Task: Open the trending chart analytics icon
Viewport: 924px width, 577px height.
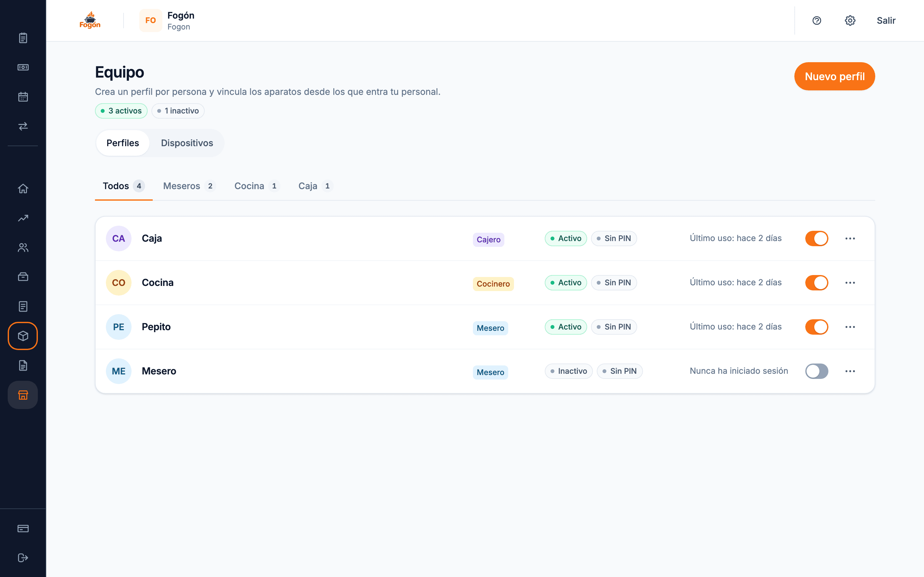Action: [x=23, y=218]
